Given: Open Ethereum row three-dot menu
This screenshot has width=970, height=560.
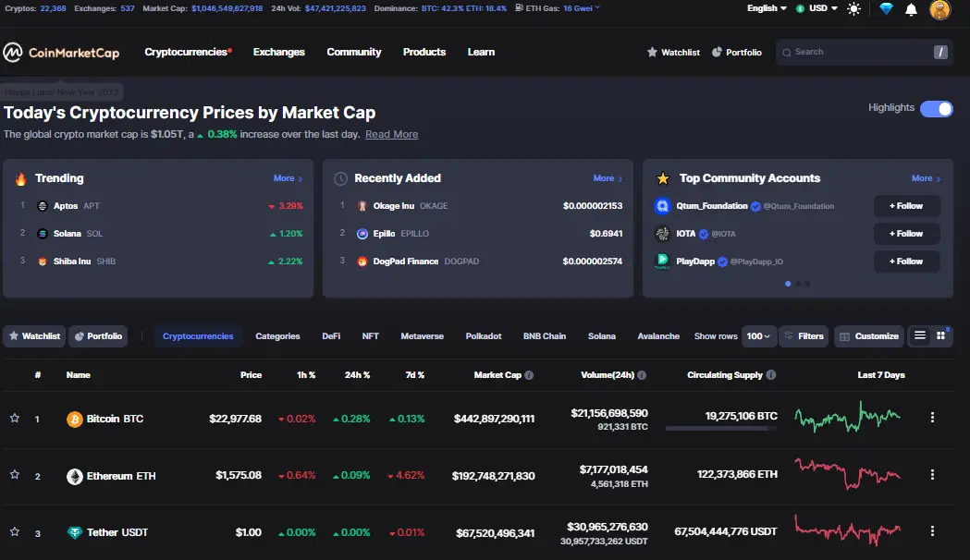Looking at the screenshot, I should [x=932, y=474].
